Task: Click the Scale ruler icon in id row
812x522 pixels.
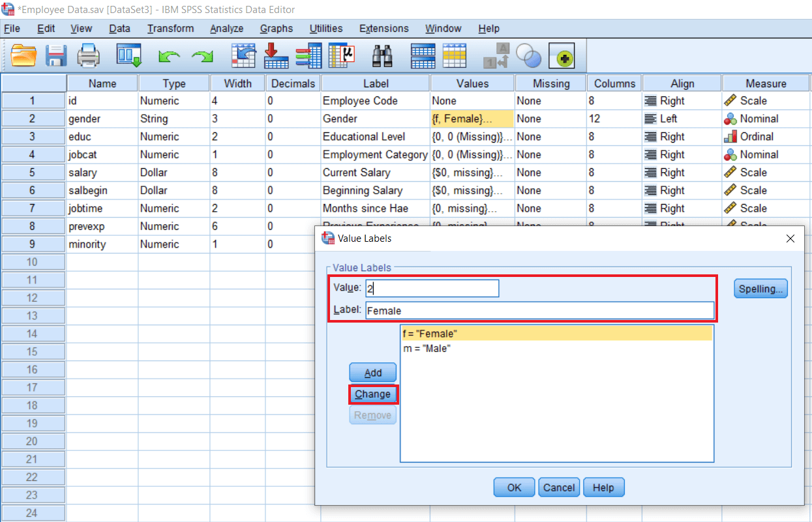Action: [x=730, y=101]
